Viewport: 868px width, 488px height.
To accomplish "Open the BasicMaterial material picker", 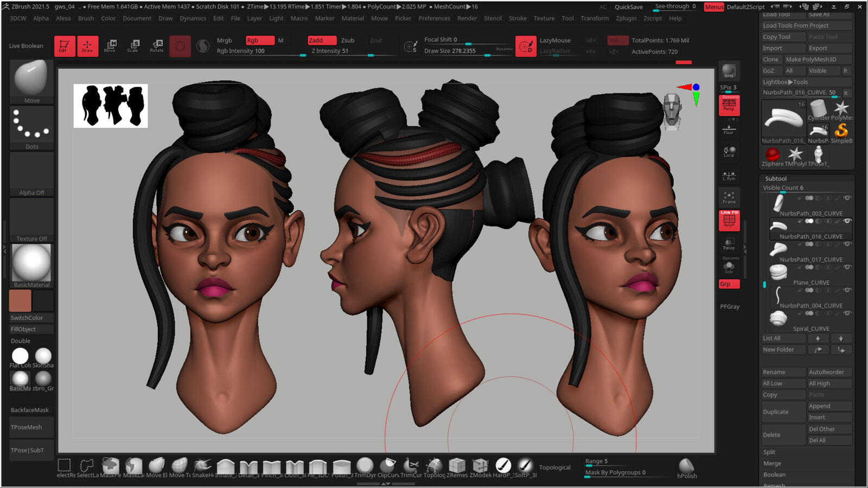I will point(31,266).
